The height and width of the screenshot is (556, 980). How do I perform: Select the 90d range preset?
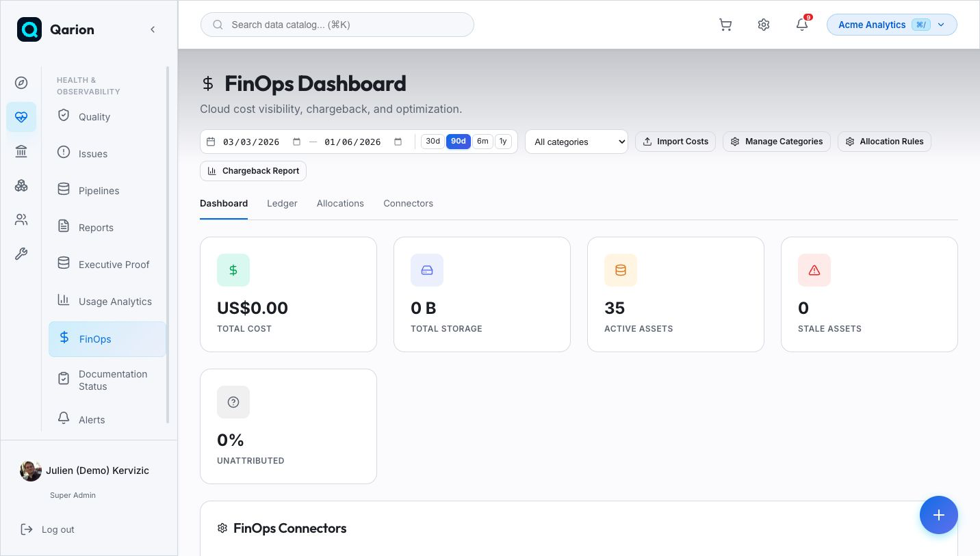click(x=459, y=142)
